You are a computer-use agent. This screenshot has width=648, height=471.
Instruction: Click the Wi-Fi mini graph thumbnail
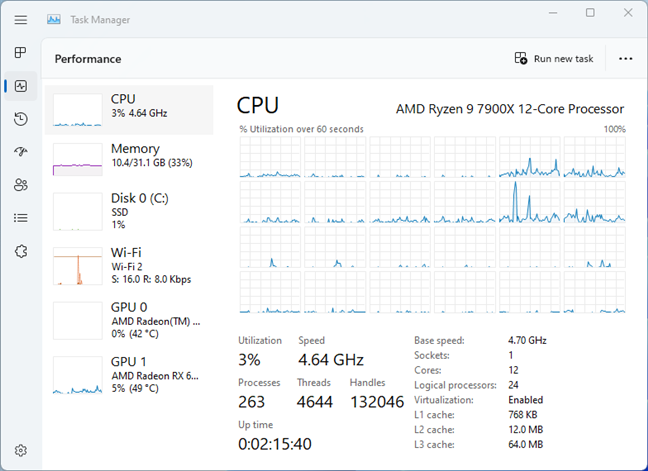[x=78, y=266]
